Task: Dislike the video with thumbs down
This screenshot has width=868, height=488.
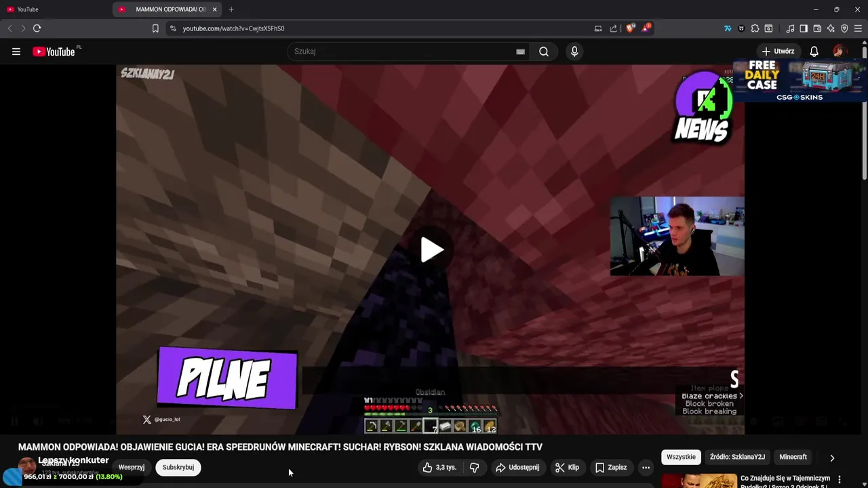Action: pos(475,467)
